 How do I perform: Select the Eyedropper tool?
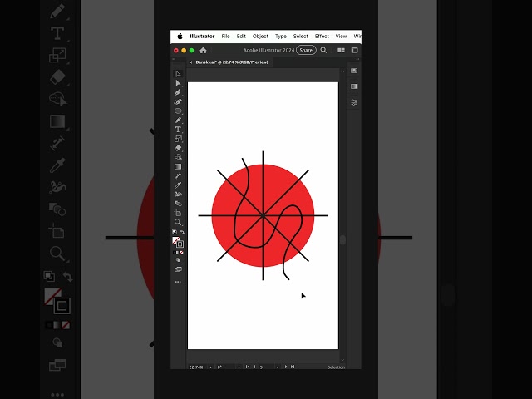pyautogui.click(x=178, y=185)
